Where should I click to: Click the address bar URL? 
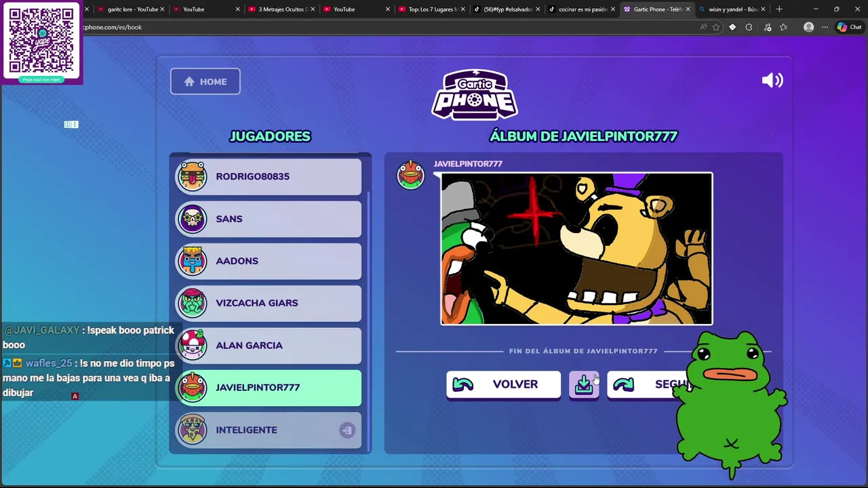point(112,27)
